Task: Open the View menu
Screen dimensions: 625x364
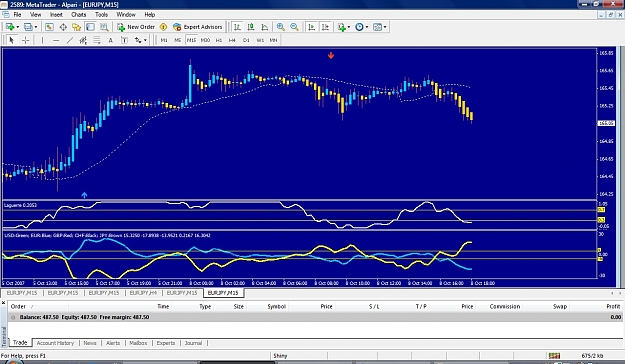Action: tap(35, 14)
